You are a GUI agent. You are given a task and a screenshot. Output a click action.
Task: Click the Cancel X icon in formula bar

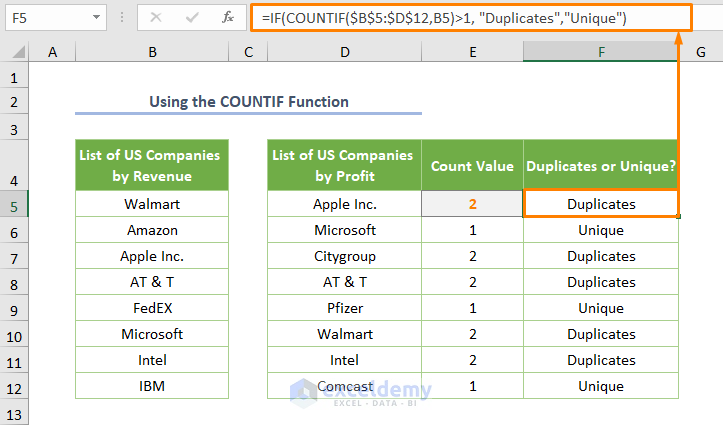[157, 17]
